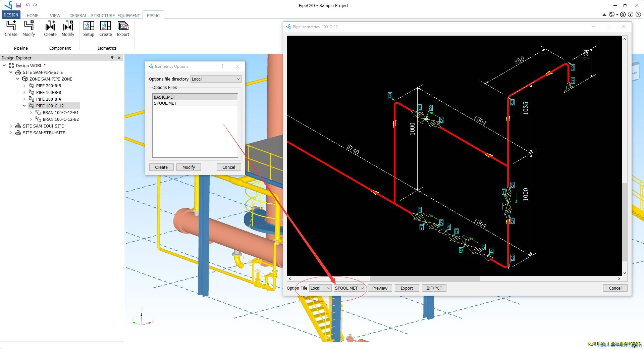Collapse ZONE SAM-PIPE-ZONE node
This screenshot has width=644, height=349.
tap(18, 79)
